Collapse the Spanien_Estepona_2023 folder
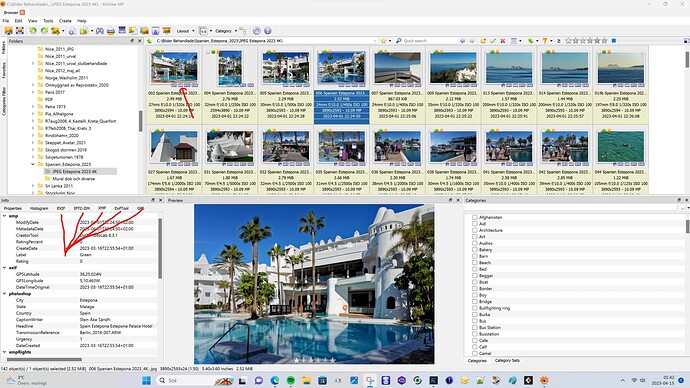Viewport: 690px width, 388px height. tap(33, 164)
